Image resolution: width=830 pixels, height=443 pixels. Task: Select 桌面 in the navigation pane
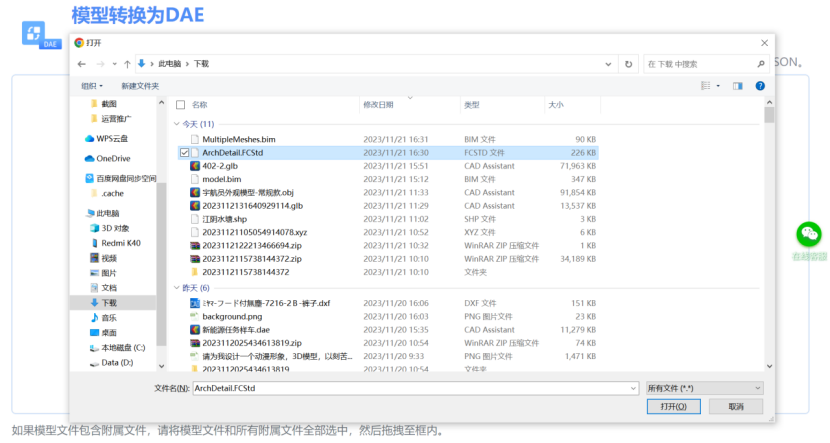109,333
